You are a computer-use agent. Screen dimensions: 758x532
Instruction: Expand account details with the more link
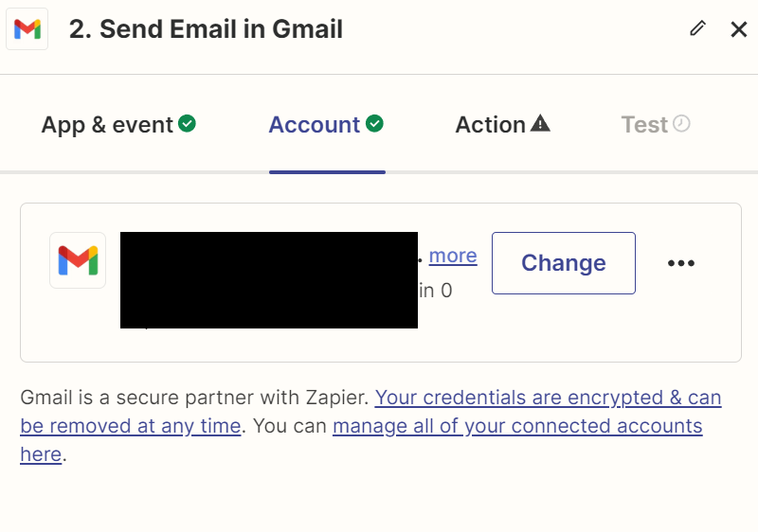453,256
